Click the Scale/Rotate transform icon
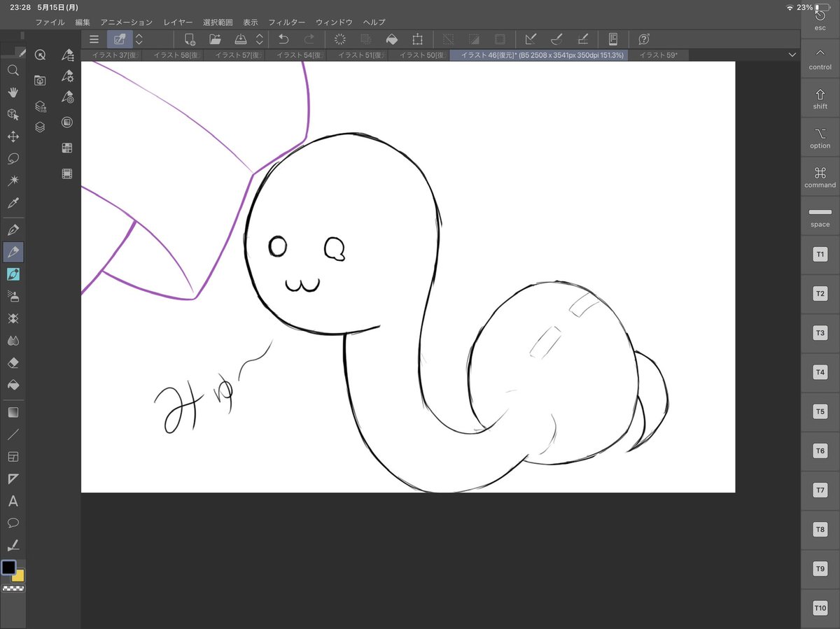The height and width of the screenshot is (629, 840). pos(418,39)
